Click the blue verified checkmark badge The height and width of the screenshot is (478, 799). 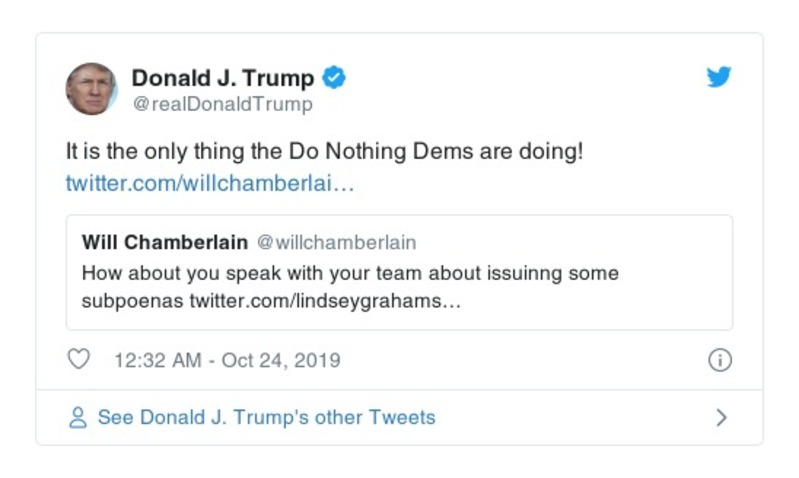(x=335, y=78)
